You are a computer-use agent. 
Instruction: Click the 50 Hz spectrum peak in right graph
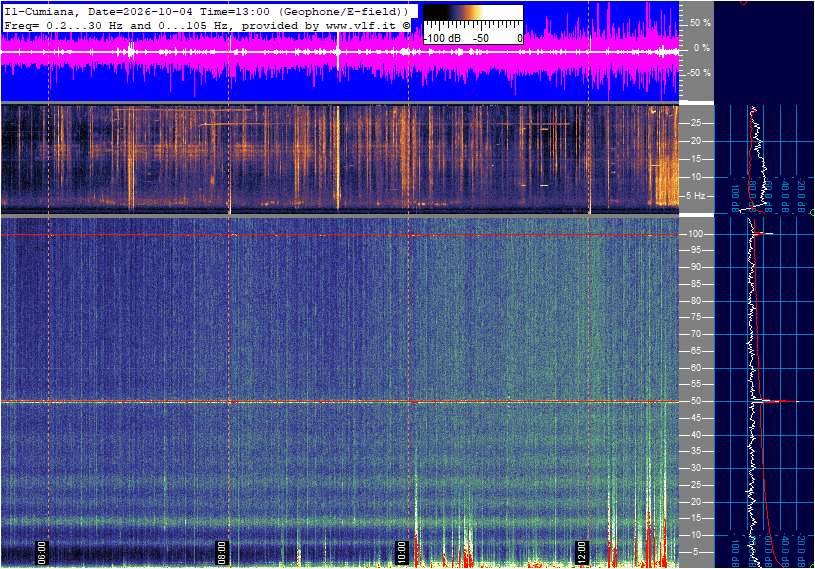pyautogui.click(x=776, y=401)
